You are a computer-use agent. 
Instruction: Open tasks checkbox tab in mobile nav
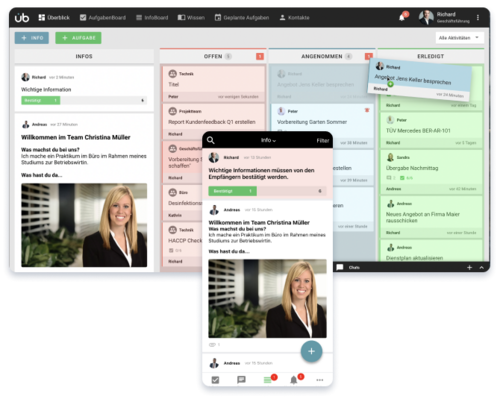point(215,380)
